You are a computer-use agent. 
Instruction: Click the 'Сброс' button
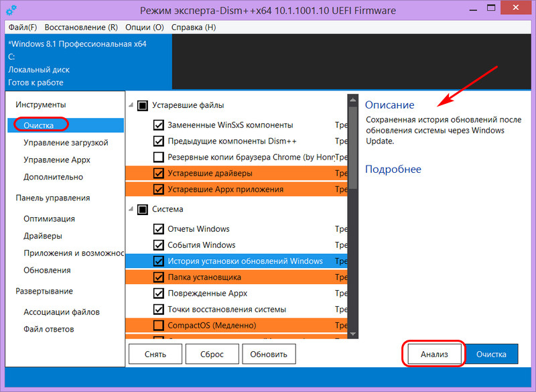pos(212,354)
